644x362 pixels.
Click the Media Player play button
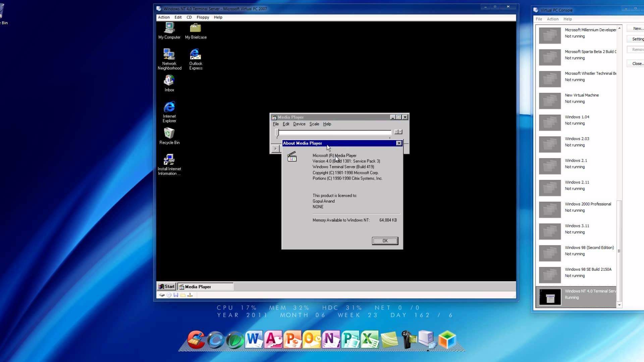coord(275,148)
